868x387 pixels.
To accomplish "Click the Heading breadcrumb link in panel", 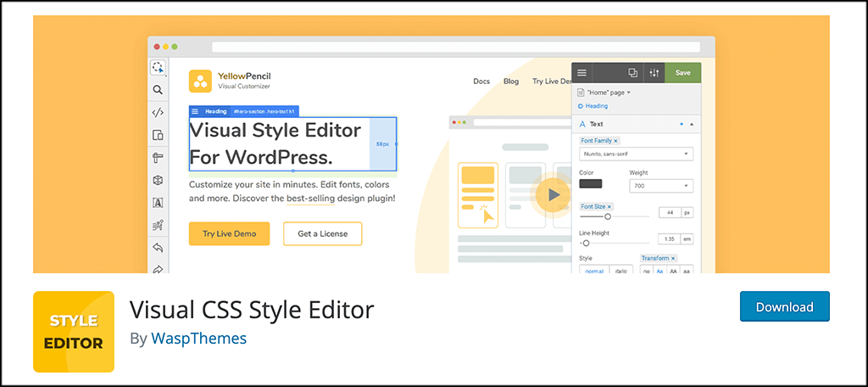I will 596,106.
